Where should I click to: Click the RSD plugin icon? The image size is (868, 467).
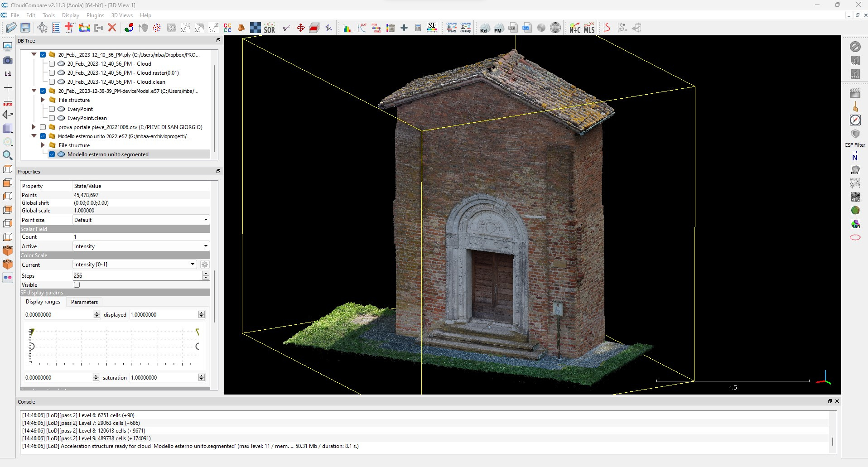(x=855, y=224)
